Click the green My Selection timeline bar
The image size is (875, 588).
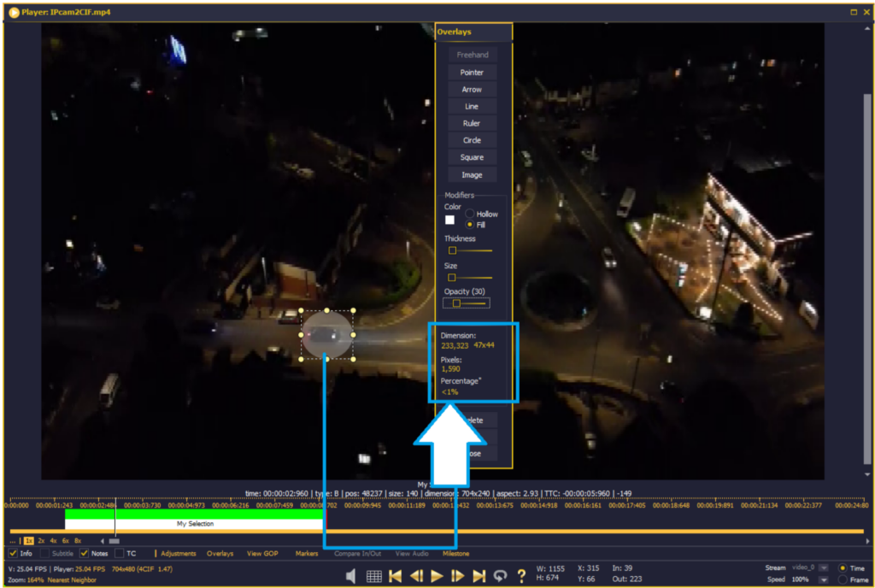coord(194,514)
